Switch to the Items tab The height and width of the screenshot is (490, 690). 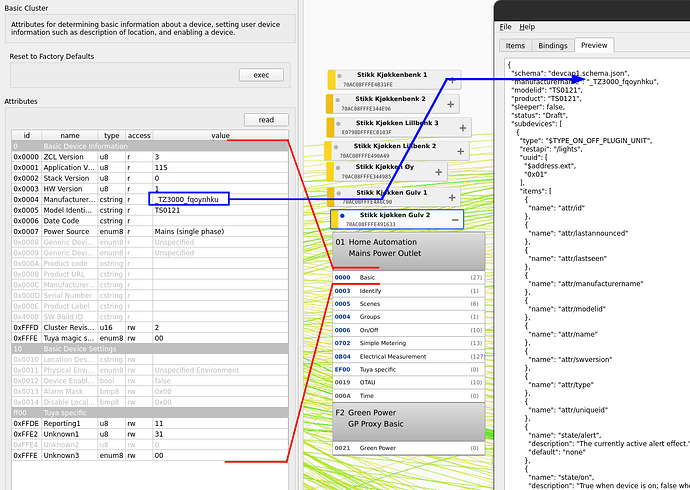coord(515,46)
